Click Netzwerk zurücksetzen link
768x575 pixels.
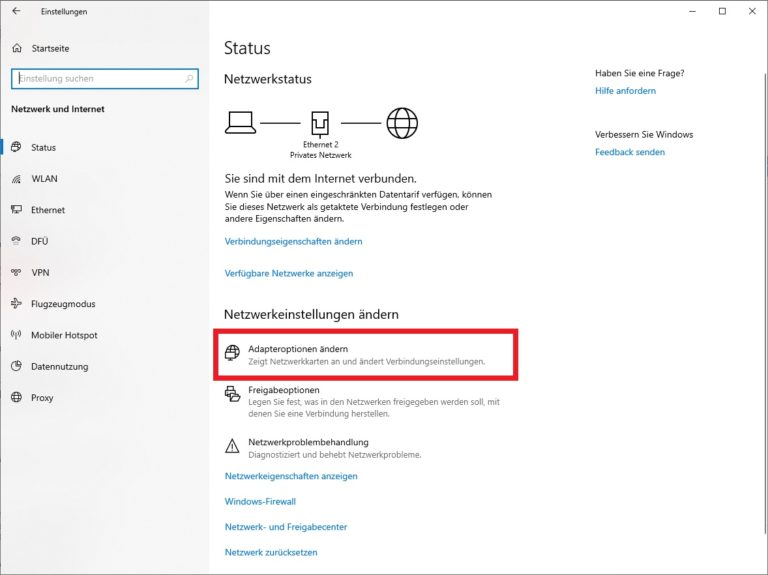tap(271, 552)
